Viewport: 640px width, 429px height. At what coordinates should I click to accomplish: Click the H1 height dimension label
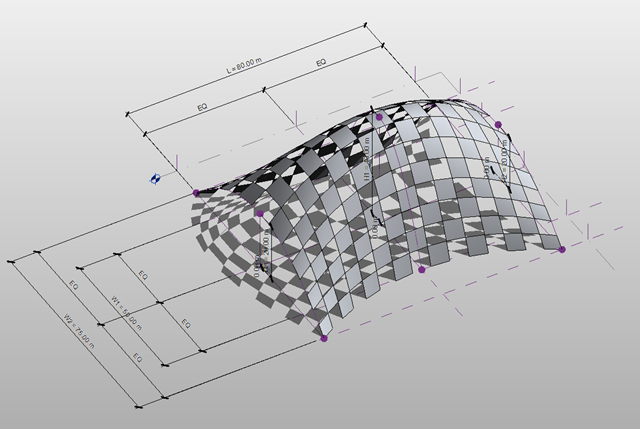tap(367, 160)
